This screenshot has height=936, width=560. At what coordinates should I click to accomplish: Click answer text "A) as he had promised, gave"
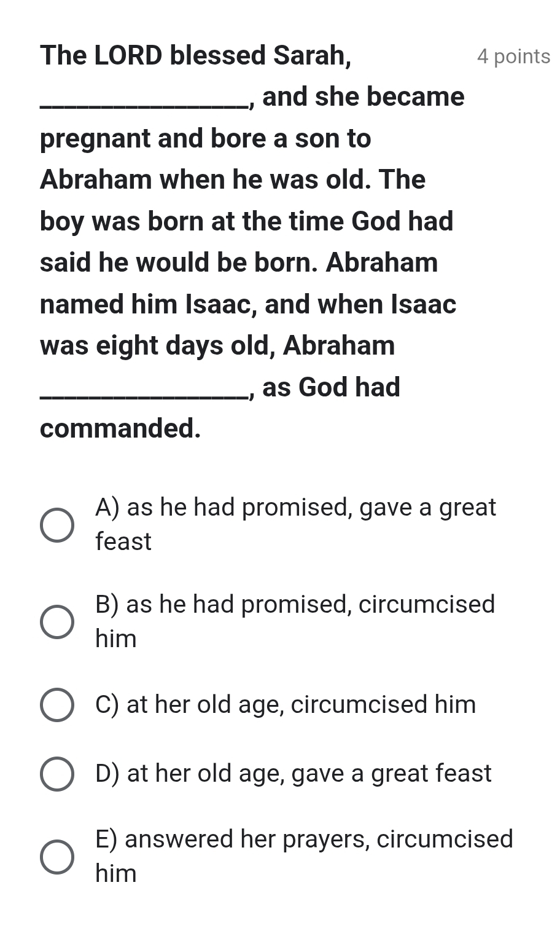tap(295, 508)
